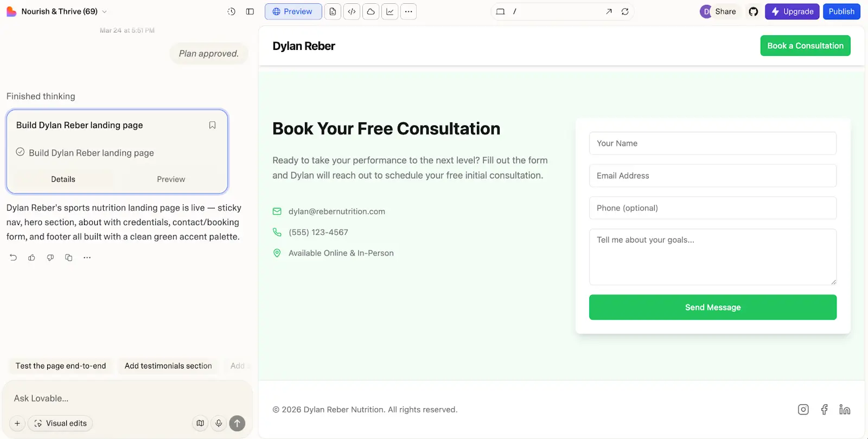Screen dimensions: 868x439
Task: Click the send arrow button in chat
Action: point(237,423)
